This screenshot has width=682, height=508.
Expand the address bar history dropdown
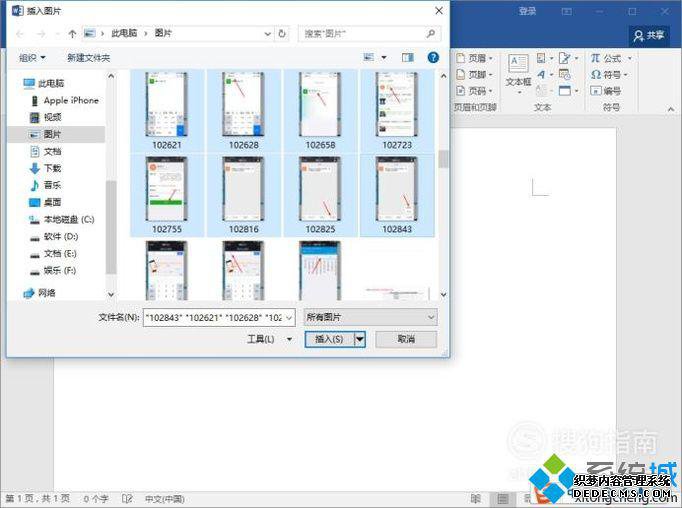click(267, 33)
